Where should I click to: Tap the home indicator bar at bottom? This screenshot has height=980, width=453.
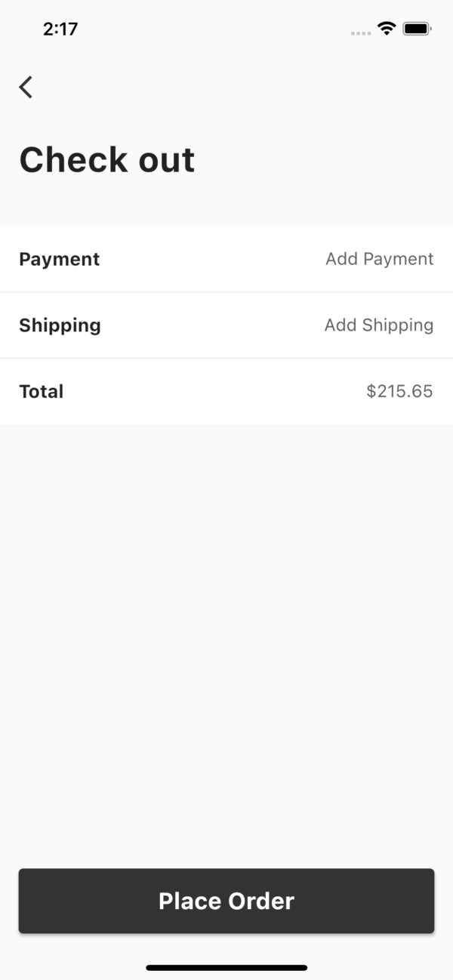pos(226,967)
